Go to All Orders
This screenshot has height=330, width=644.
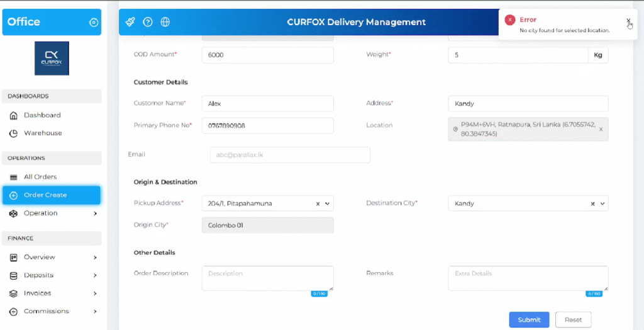40,177
